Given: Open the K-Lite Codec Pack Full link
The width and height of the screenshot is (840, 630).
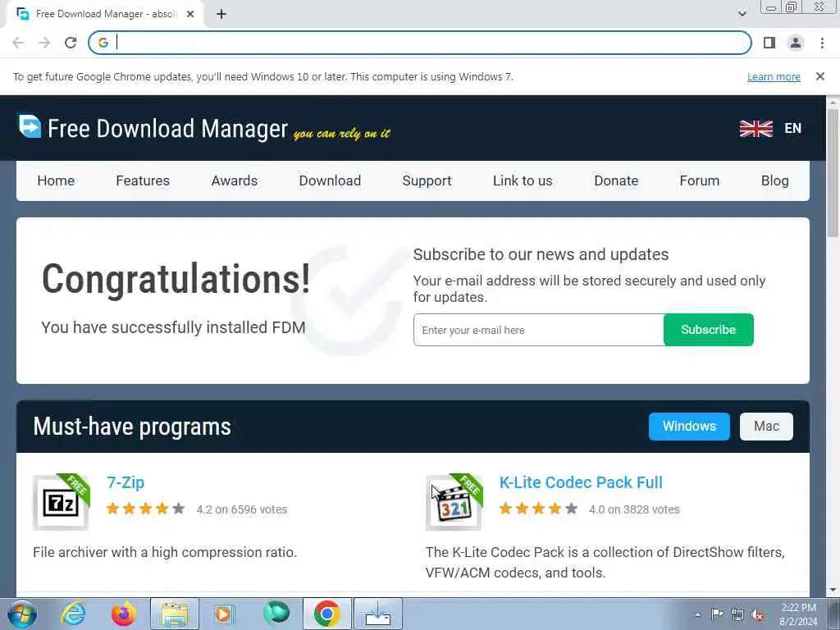Looking at the screenshot, I should coord(581,482).
